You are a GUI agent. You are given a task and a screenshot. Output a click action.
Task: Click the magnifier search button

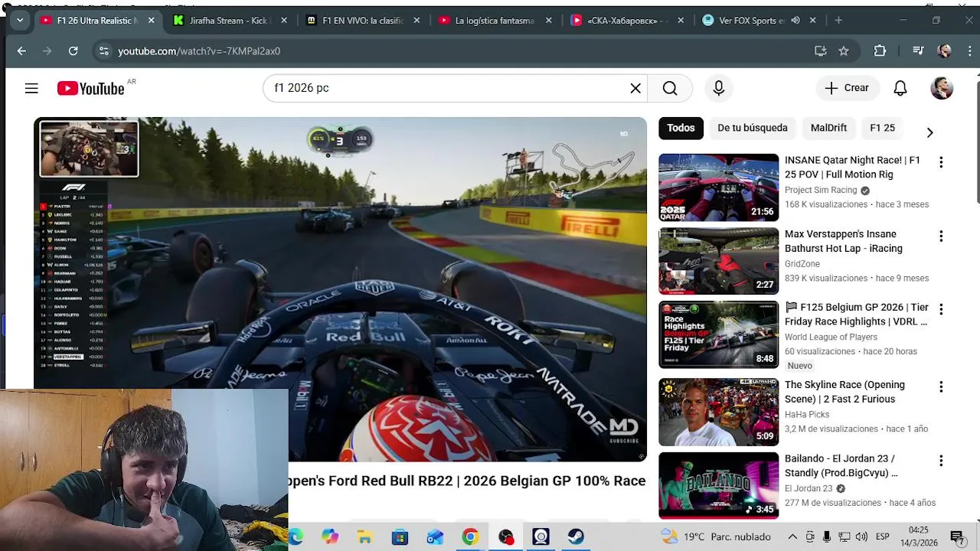(x=670, y=88)
